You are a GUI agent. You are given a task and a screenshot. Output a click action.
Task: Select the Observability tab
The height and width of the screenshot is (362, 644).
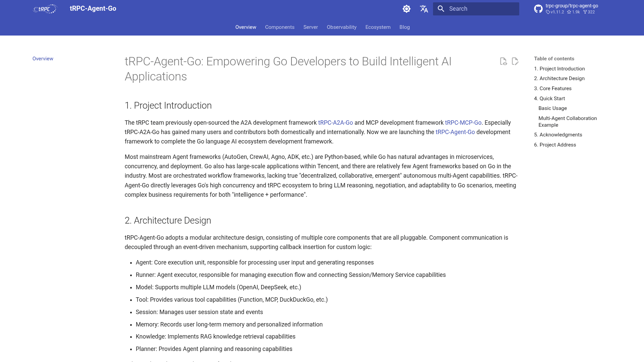(341, 27)
